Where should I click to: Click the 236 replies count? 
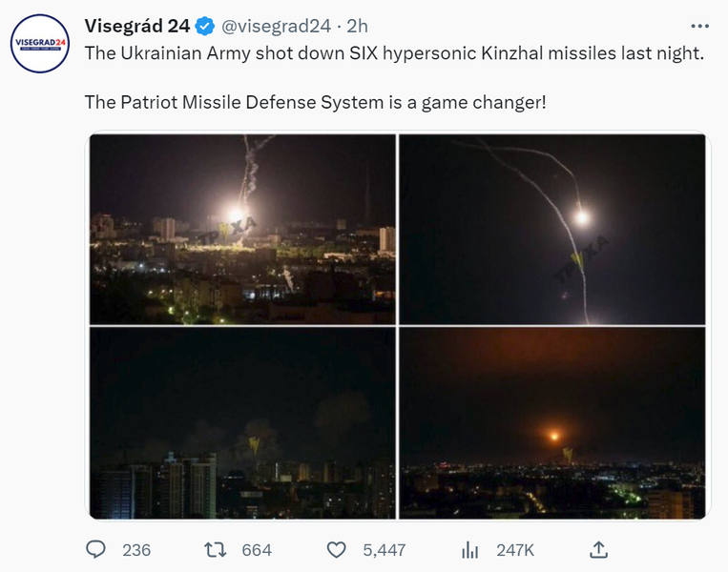point(136,550)
